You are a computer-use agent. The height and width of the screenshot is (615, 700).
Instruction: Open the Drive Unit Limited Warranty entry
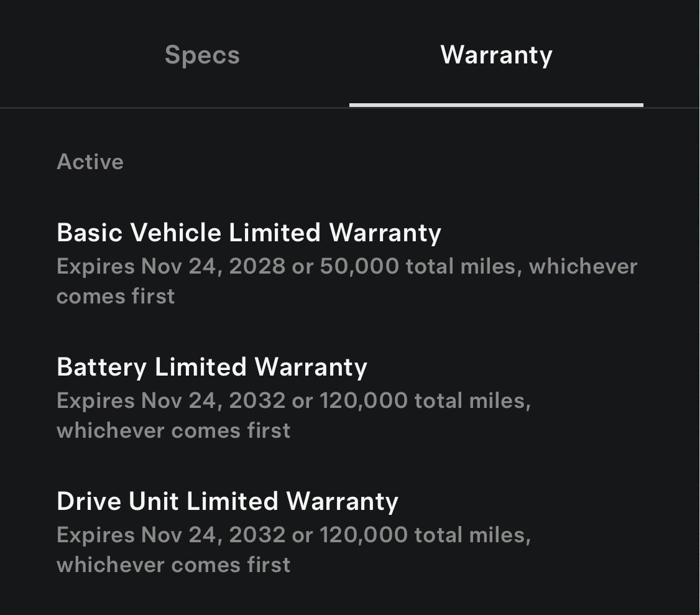[227, 501]
